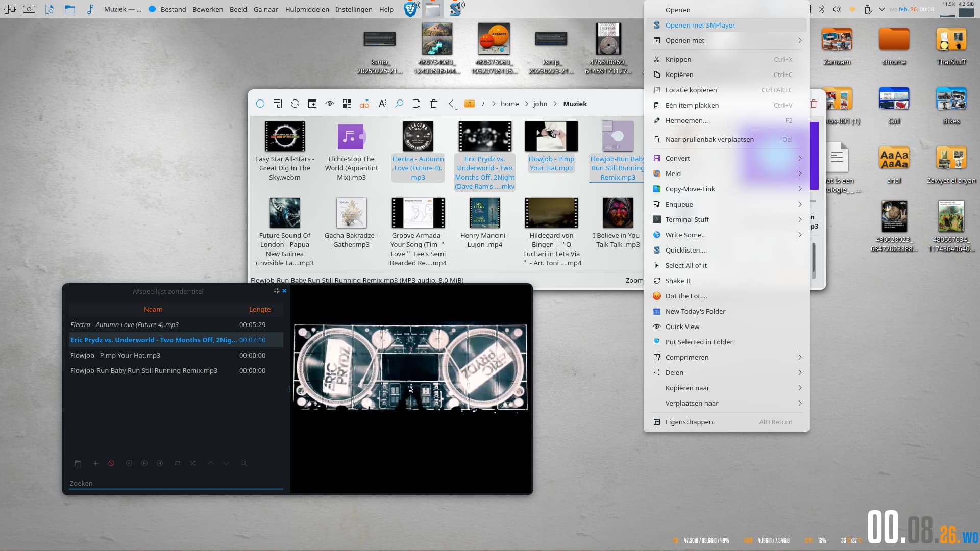Navigate to 'john' in the breadcrumb path
This screenshot has height=551, width=980.
click(x=540, y=104)
